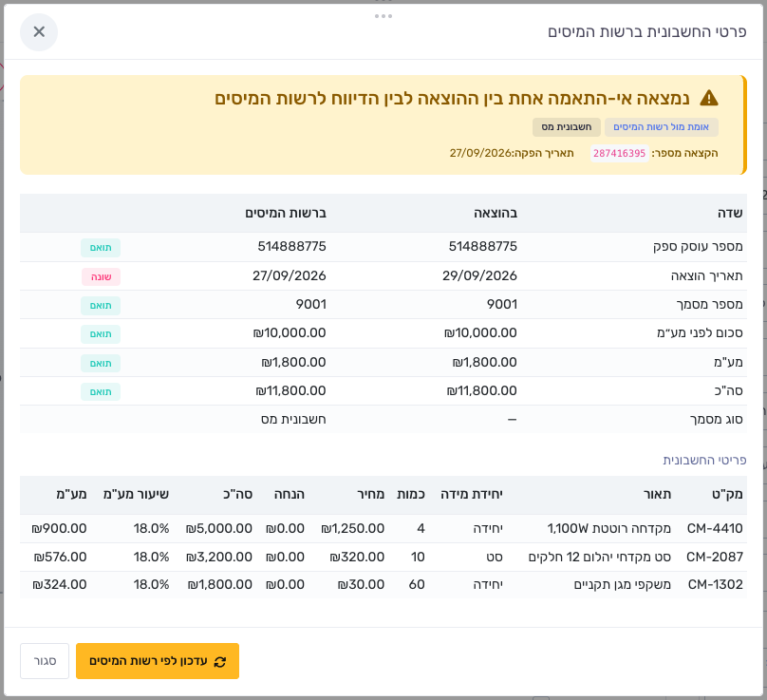Close the invoice details dialog with X
The height and width of the screenshot is (700, 767).
(x=39, y=32)
